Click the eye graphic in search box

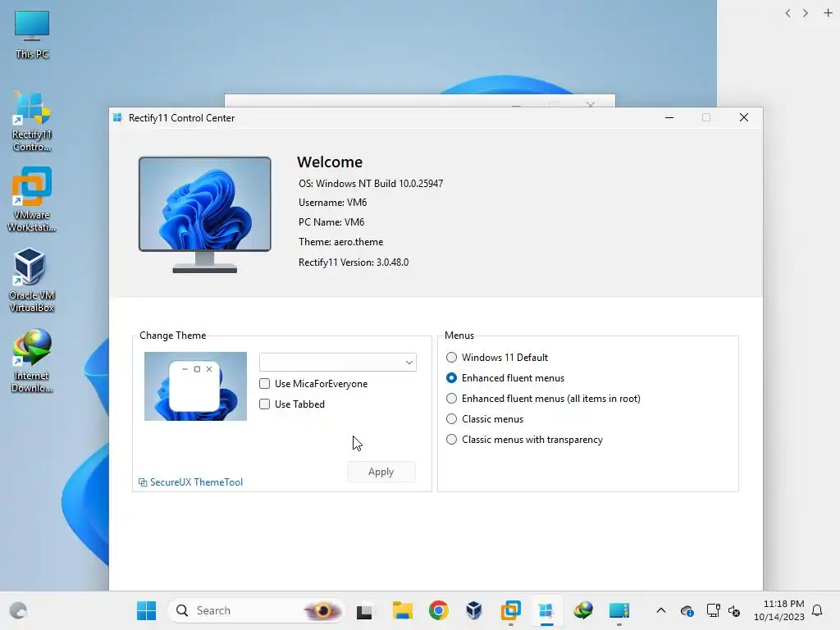pyautogui.click(x=322, y=610)
